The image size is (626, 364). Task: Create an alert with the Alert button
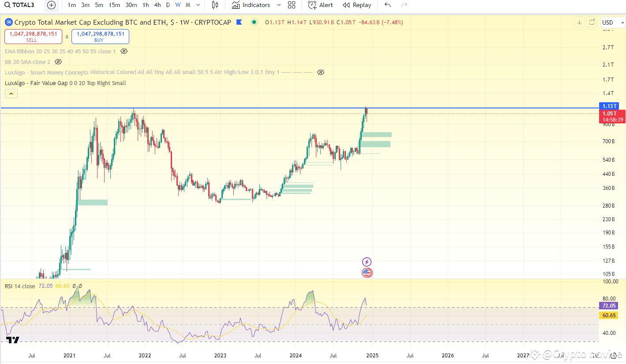(321, 5)
